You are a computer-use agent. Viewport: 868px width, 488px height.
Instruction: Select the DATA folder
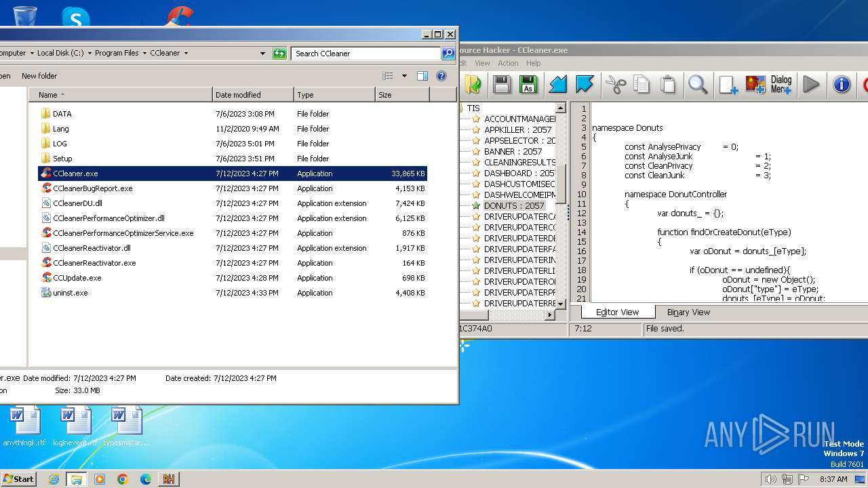pyautogui.click(x=62, y=114)
